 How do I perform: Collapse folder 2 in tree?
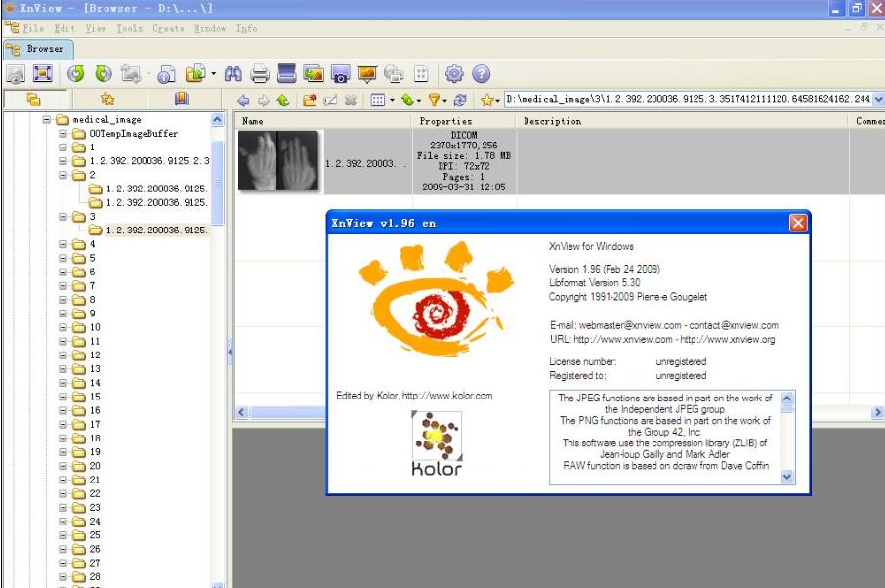tap(63, 175)
